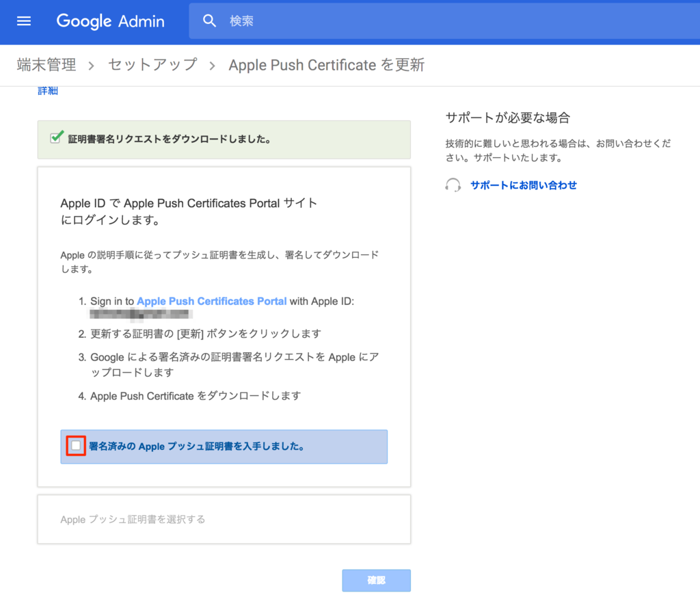Click the headset support icon
This screenshot has height=597, width=700.
coord(453,185)
